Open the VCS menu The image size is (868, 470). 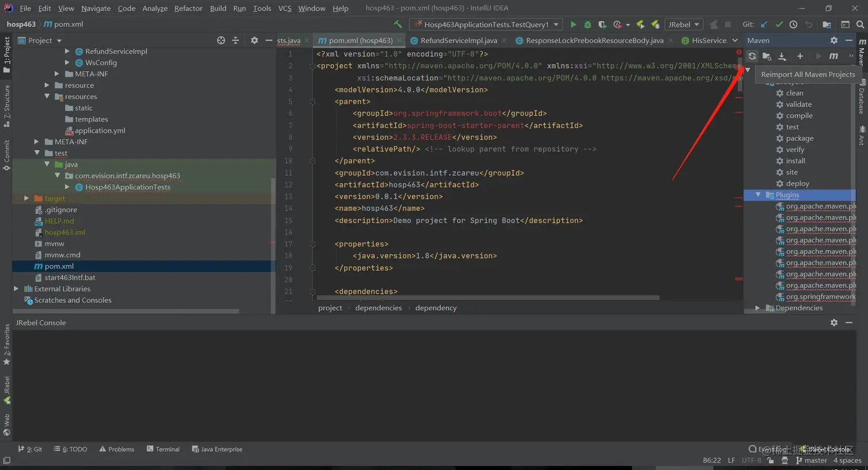(x=285, y=8)
